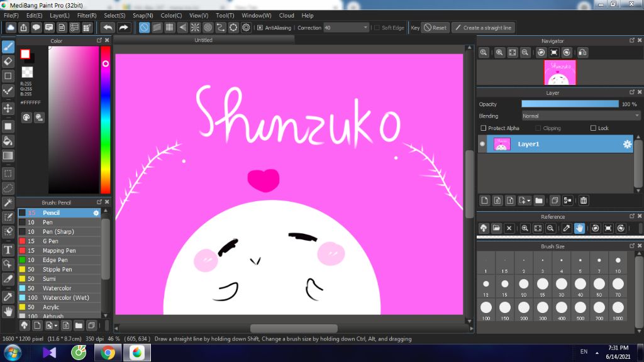
Task: Open the Layer1 settings gear
Action: pyautogui.click(x=627, y=144)
